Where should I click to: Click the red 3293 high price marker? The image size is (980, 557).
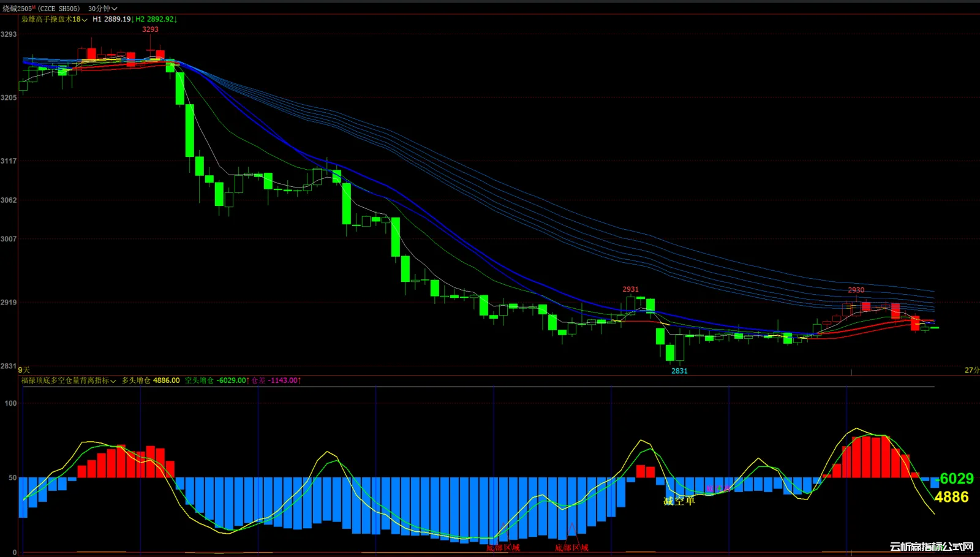(150, 29)
